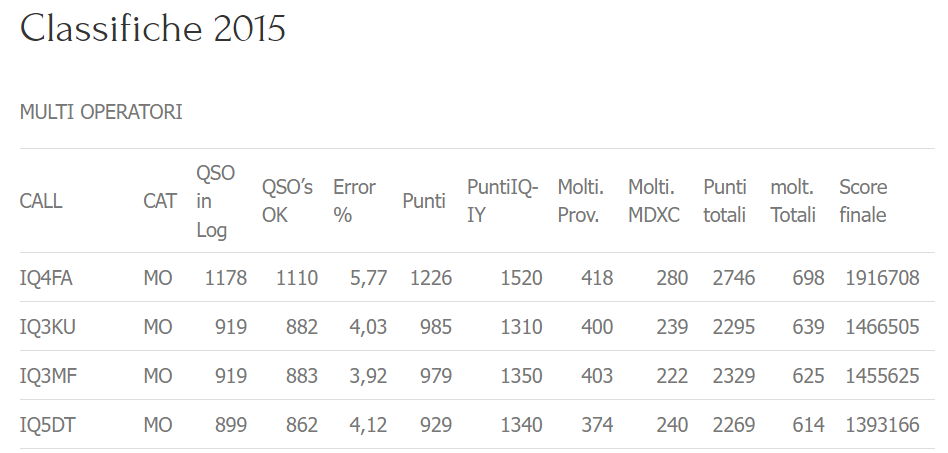The width and height of the screenshot is (948, 453).
Task: Select the MULTI OPERATORI section label
Action: 101,112
